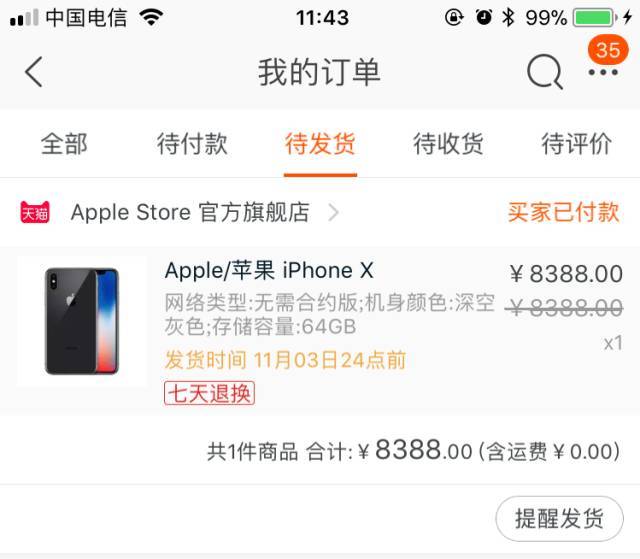
Task: Expand store chevron next to 官方旗舰店
Action: tap(333, 213)
